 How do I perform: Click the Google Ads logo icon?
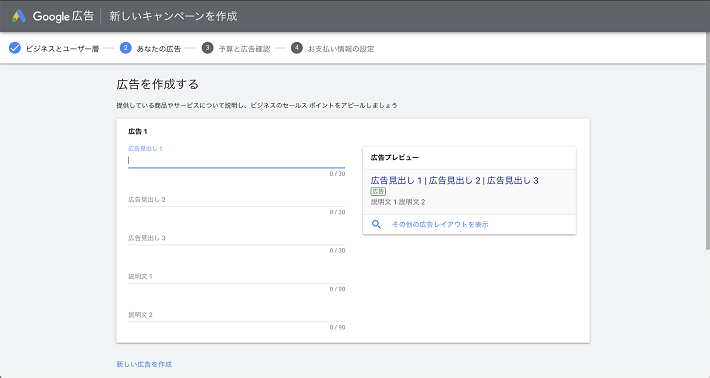point(19,16)
